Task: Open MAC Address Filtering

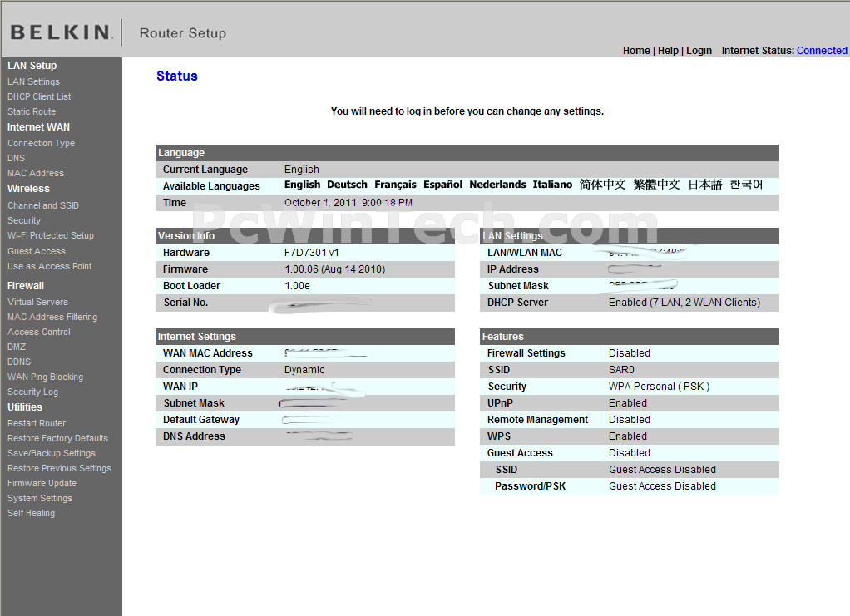Action: tap(52, 317)
